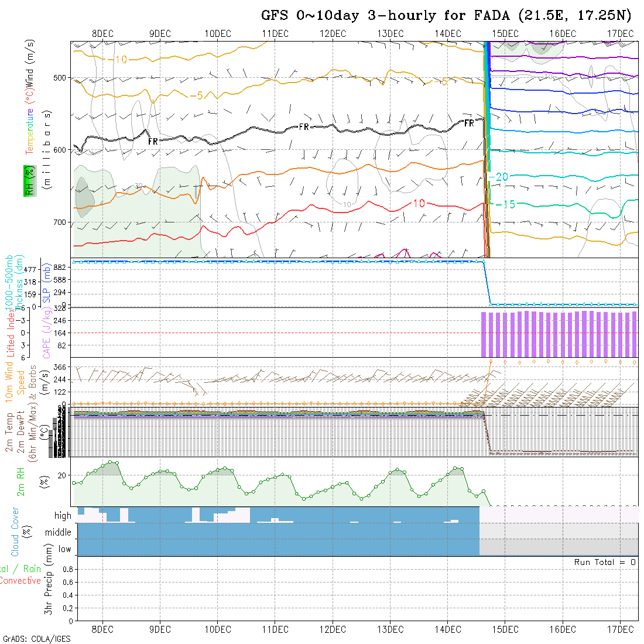Select 15DEC on the bottom date axis
The height and width of the screenshot is (644, 644).
(x=505, y=629)
